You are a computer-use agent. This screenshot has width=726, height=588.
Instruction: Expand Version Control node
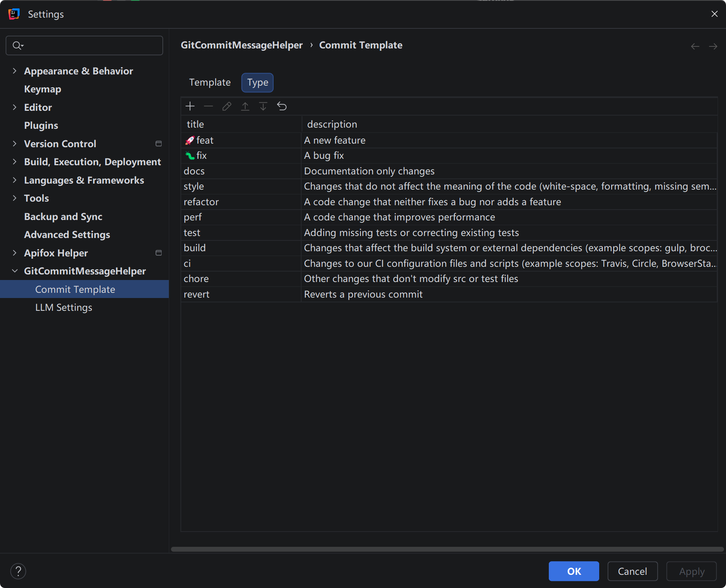tap(15, 144)
